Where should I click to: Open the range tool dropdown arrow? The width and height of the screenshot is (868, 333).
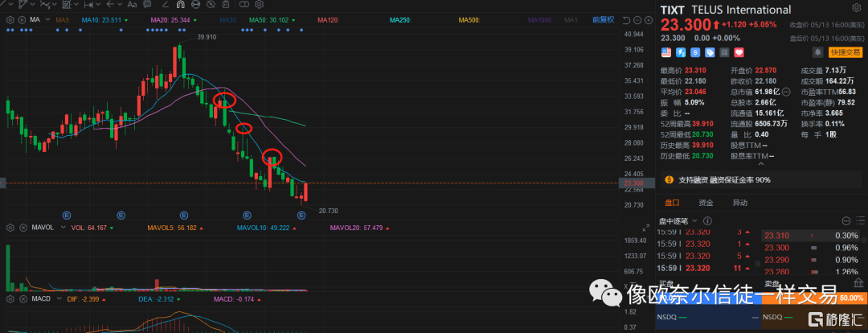pyautogui.click(x=98, y=5)
